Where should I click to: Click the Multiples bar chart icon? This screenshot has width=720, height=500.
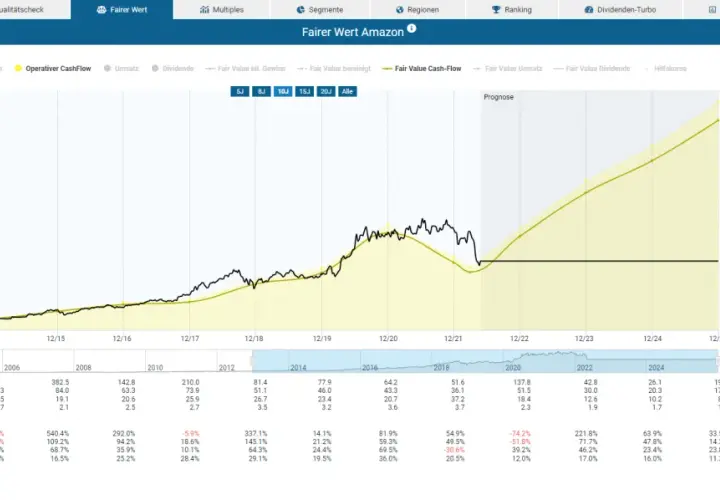[x=204, y=10]
